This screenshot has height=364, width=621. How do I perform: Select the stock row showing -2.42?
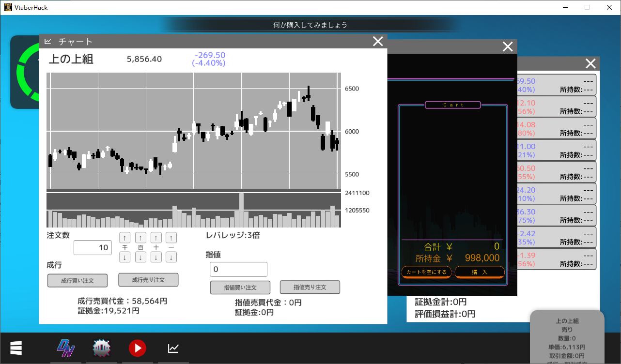(x=556, y=238)
